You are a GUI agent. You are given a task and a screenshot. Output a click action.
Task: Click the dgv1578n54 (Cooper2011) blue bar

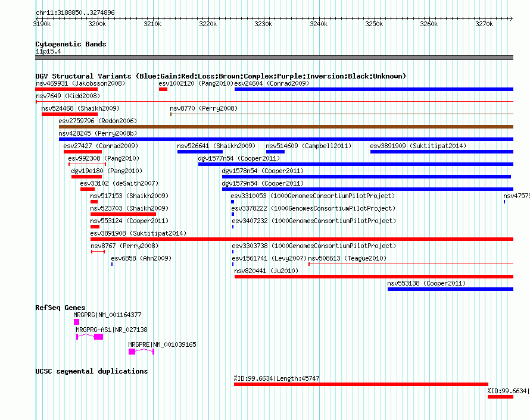click(x=366, y=177)
